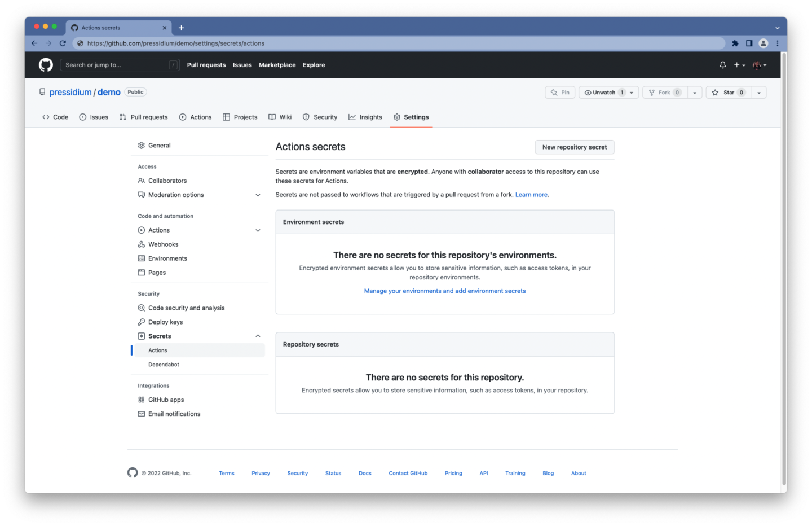Switch to the Projects tab
The image size is (812, 526).
240,117
